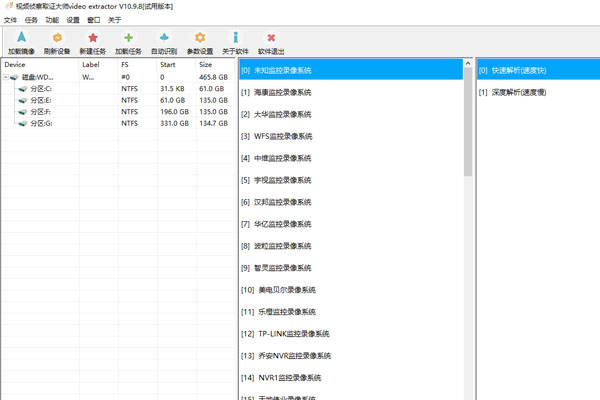Select list entry numbered [8]
600x400 pixels.
click(351, 246)
